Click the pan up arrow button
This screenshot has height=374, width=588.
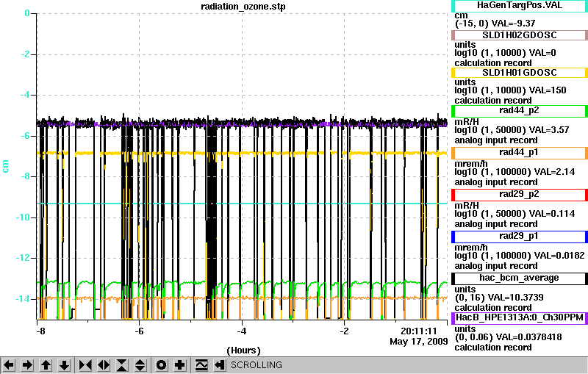tap(46, 364)
